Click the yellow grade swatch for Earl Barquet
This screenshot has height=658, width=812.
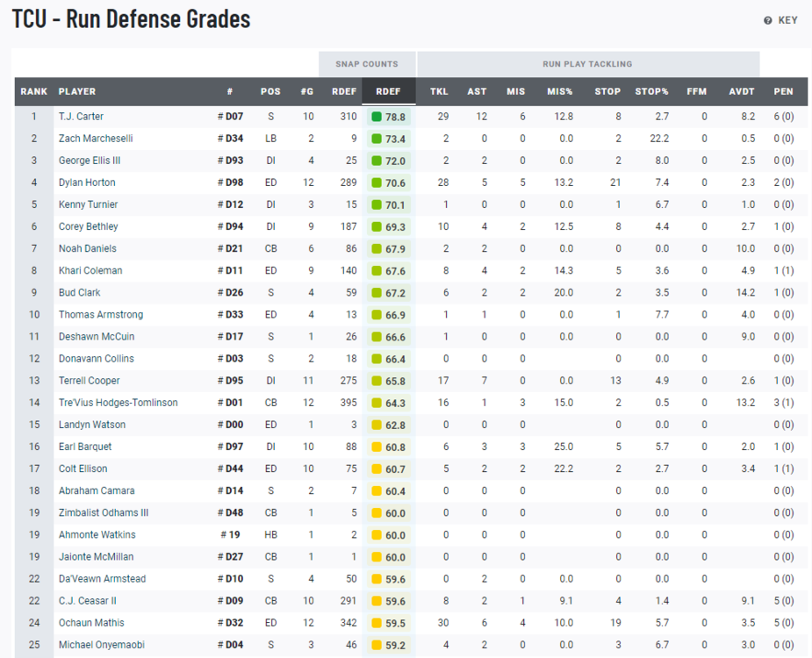point(377,447)
